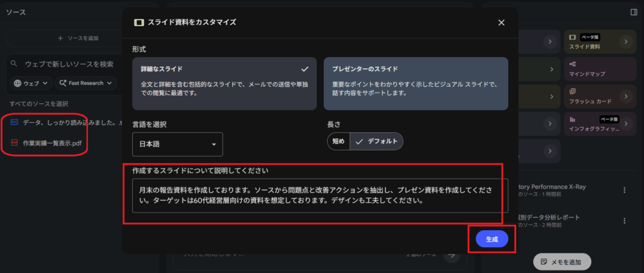This screenshot has height=273, width=644.
Task: Click the フラッシュ カード icon
Action: point(572,91)
